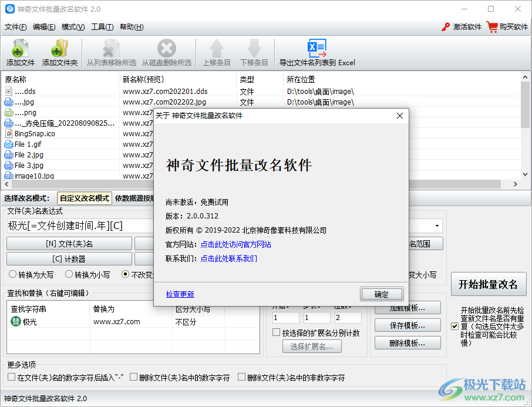Screen dimensions: 532x407
Task: Click the shopping cart Buy Software icon
Action: (x=492, y=27)
